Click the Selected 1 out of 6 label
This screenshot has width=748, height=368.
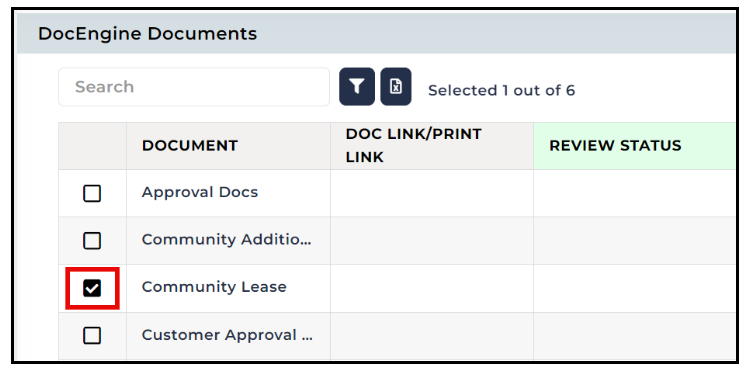tap(501, 90)
